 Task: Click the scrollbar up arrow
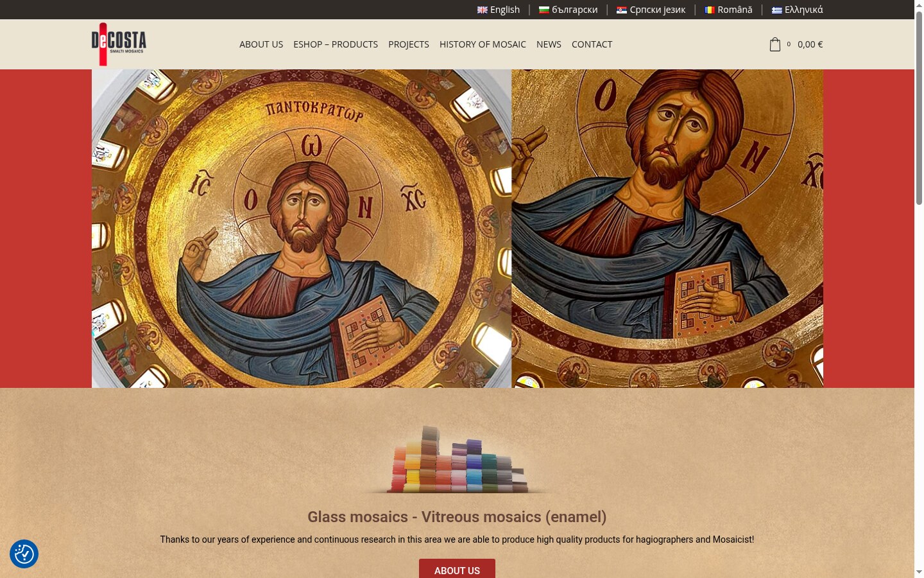919,5
